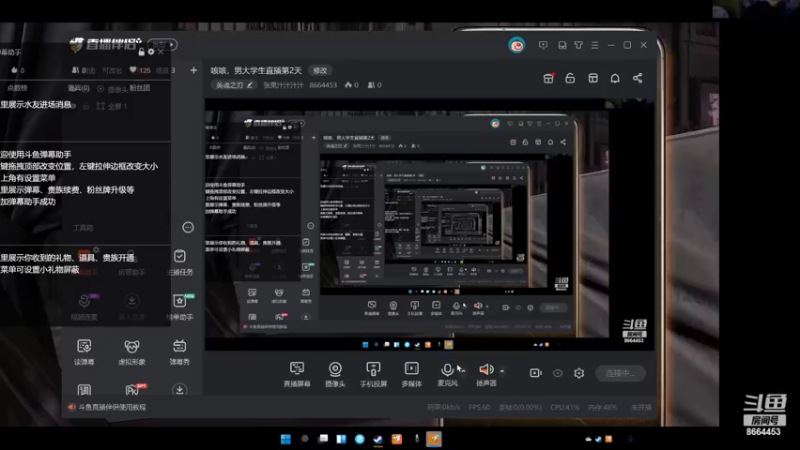Click the CPU:41% status entry

pos(564,407)
